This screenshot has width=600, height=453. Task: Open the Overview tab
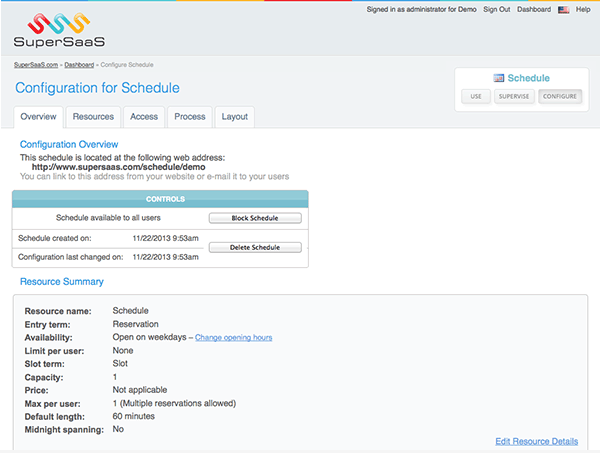[x=38, y=117]
